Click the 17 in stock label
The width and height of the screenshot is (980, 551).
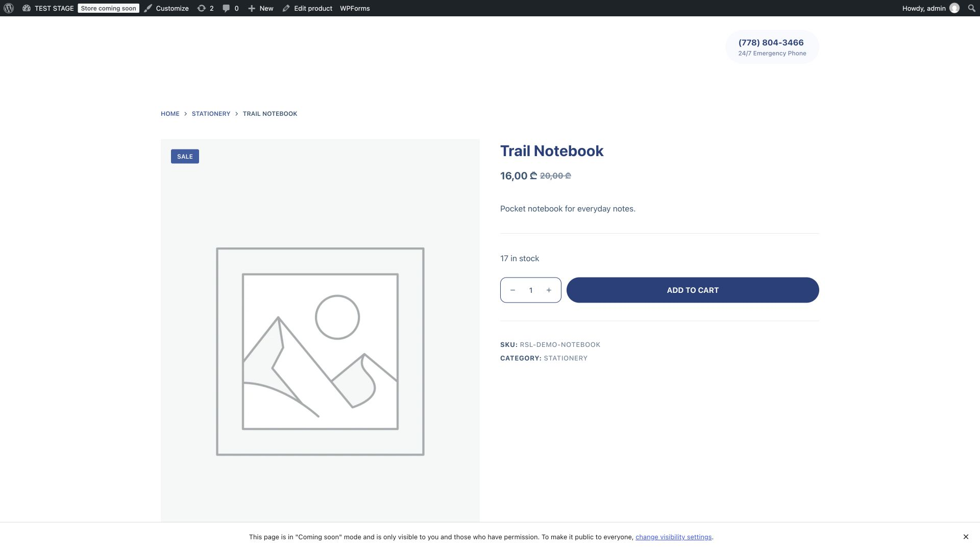click(520, 259)
